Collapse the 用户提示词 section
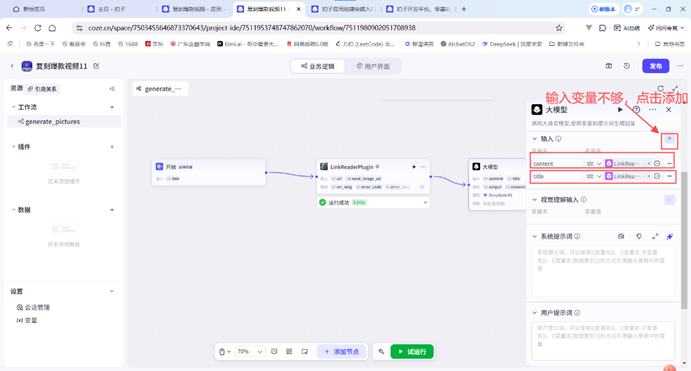691x371 pixels. tap(535, 313)
